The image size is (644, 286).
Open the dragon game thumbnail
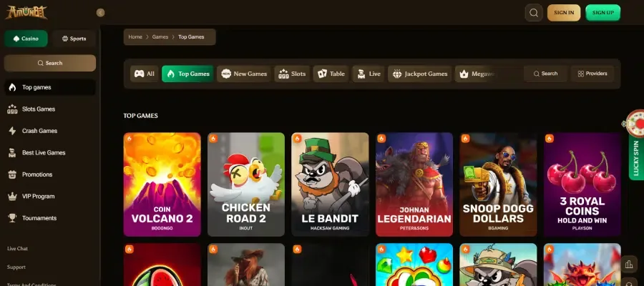pyautogui.click(x=582, y=265)
